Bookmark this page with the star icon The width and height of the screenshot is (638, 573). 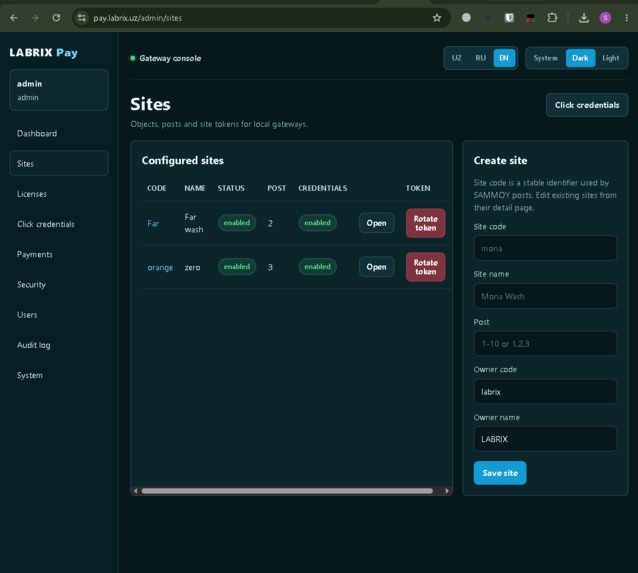437,18
